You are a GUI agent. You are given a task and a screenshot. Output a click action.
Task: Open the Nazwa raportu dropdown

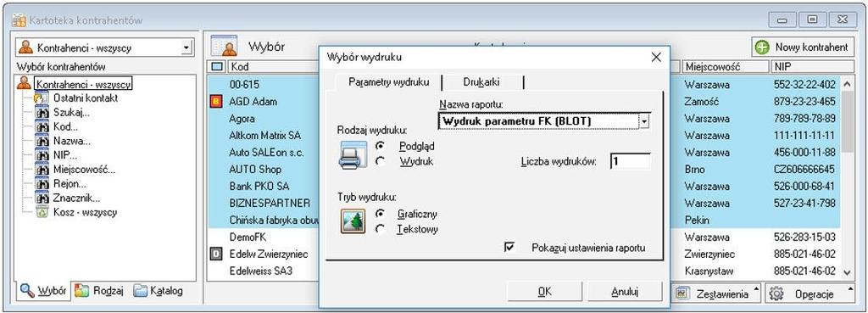[x=644, y=120]
